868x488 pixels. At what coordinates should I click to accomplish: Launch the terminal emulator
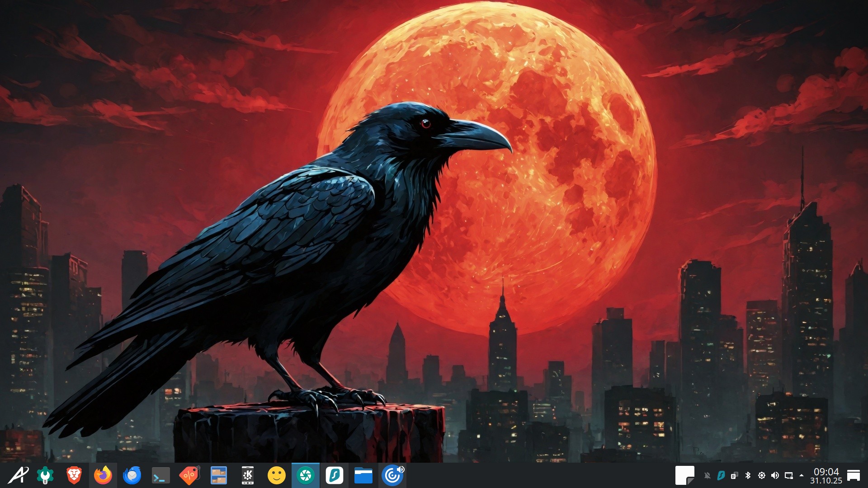(161, 475)
